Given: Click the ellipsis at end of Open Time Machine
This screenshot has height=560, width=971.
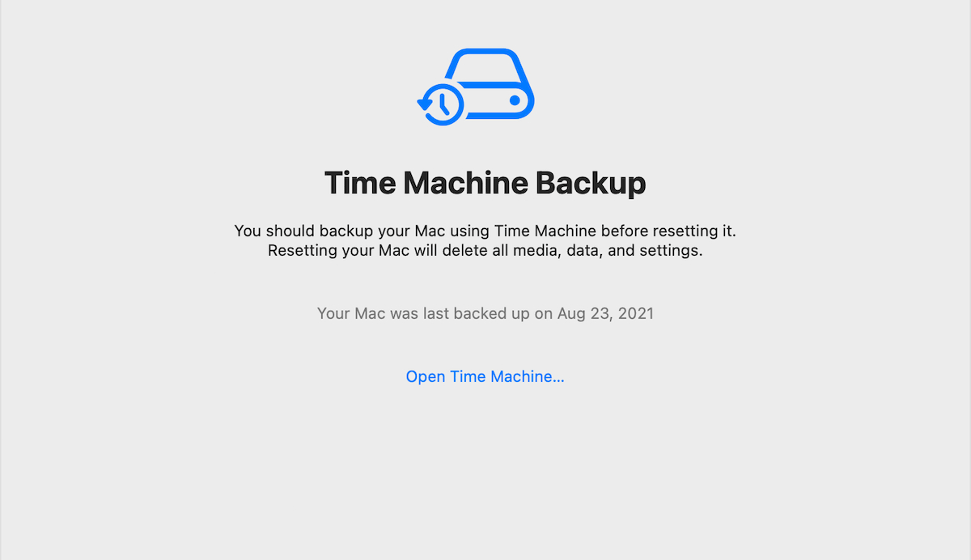Looking at the screenshot, I should pos(558,380).
